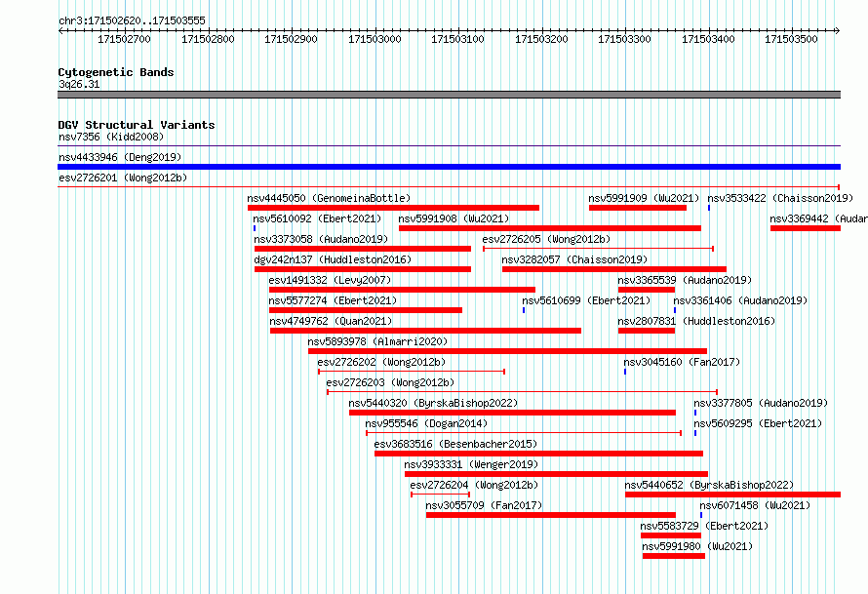Select the nsv5991908 (Wu2021) label
The image size is (868, 594).
click(x=454, y=218)
